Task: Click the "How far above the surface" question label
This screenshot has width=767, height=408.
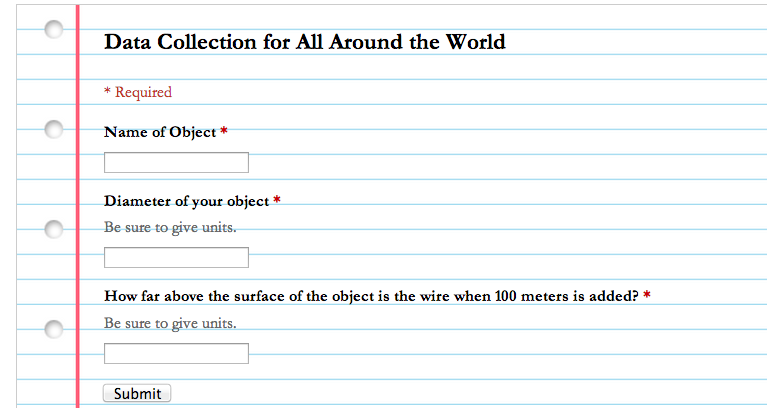Action: pos(371,296)
